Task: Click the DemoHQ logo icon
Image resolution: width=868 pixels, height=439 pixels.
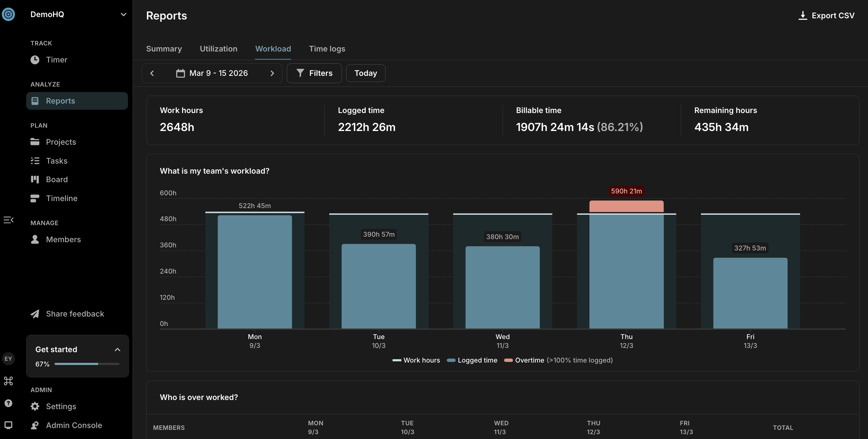Action: [9, 14]
